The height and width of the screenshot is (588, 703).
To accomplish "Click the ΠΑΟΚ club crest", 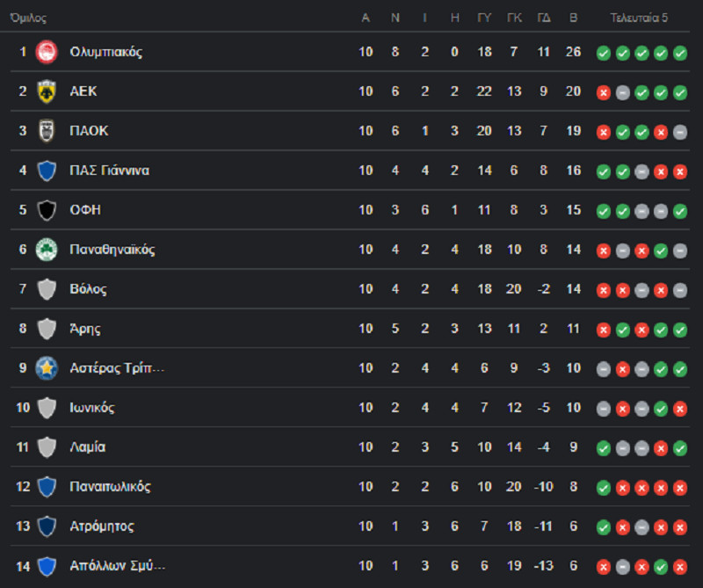I will click(x=47, y=131).
